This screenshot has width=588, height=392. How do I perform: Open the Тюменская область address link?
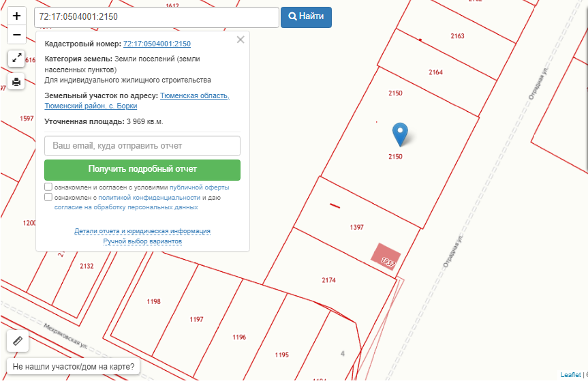coord(194,96)
